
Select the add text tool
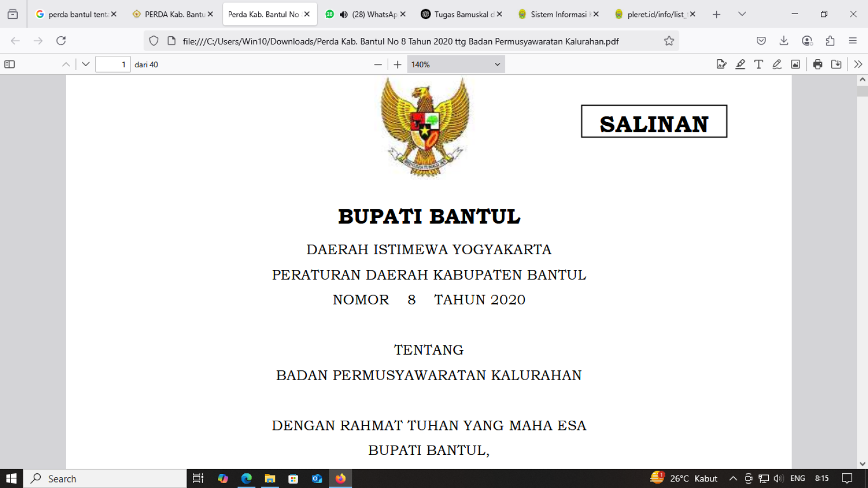(758, 65)
